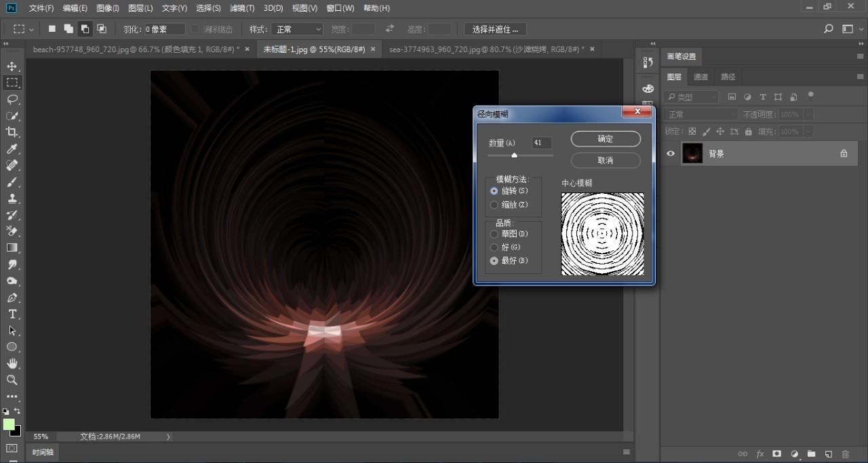Click 取消 to cancel the dialog

[x=606, y=161]
